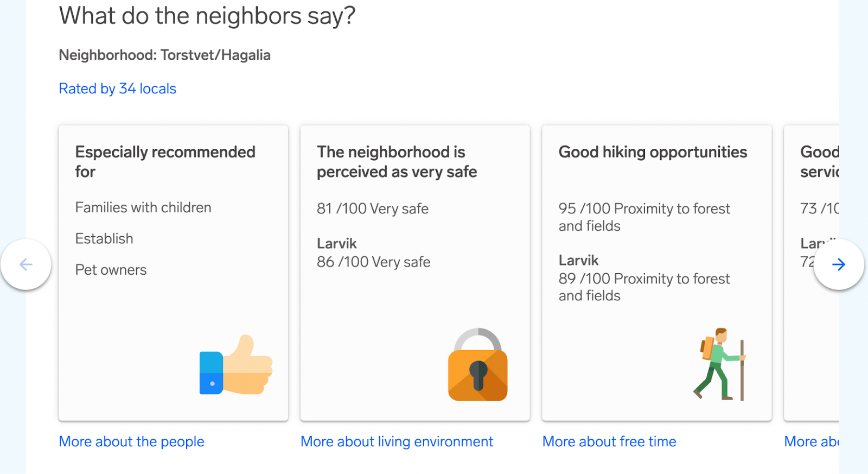Click the hiker illustration icon

[720, 364]
